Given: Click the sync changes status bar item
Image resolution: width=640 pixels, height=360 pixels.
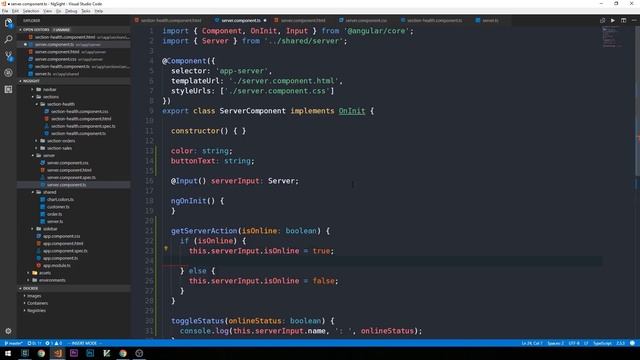Looking at the screenshot, I should tap(34, 343).
